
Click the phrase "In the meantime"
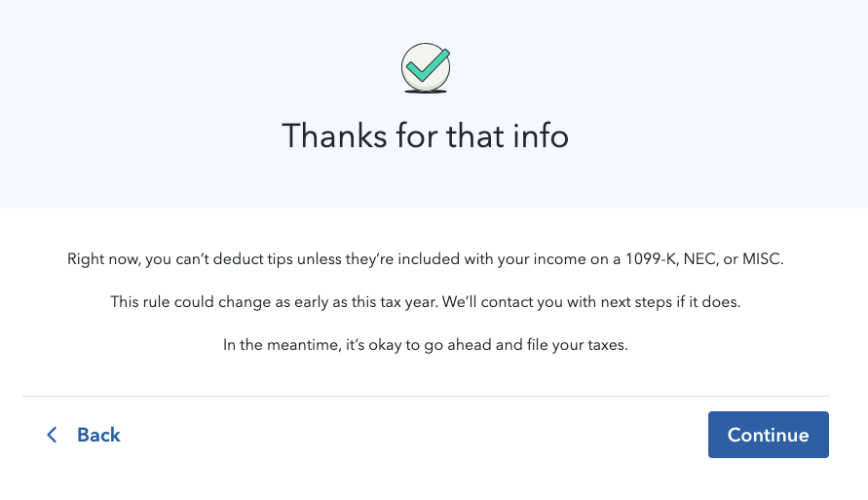click(x=277, y=345)
